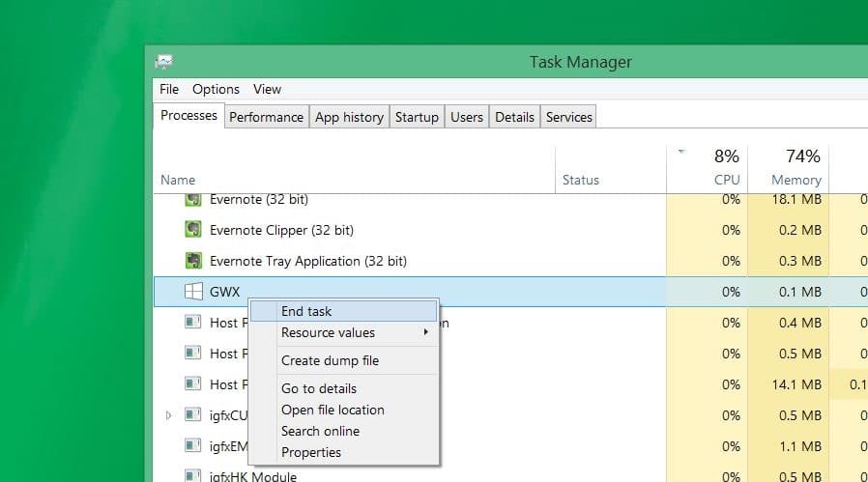This screenshot has width=868, height=482.
Task: Switch to the Users tab
Action: (x=467, y=117)
